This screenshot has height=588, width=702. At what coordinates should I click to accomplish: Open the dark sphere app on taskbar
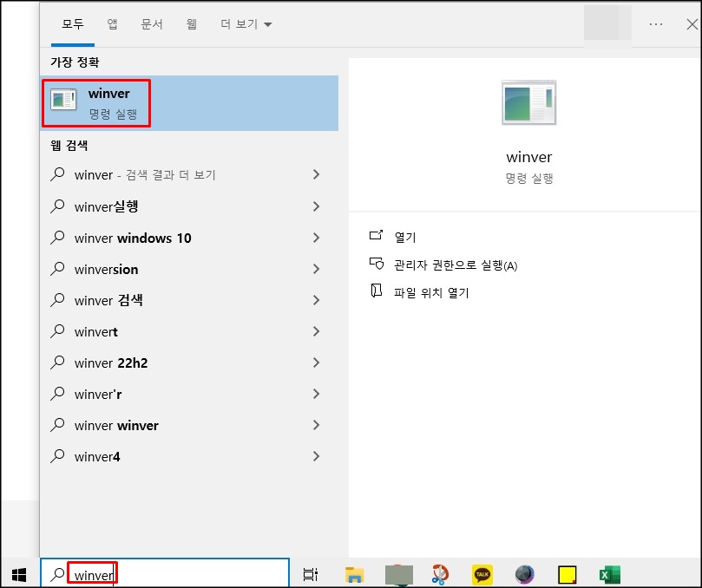coord(524,575)
